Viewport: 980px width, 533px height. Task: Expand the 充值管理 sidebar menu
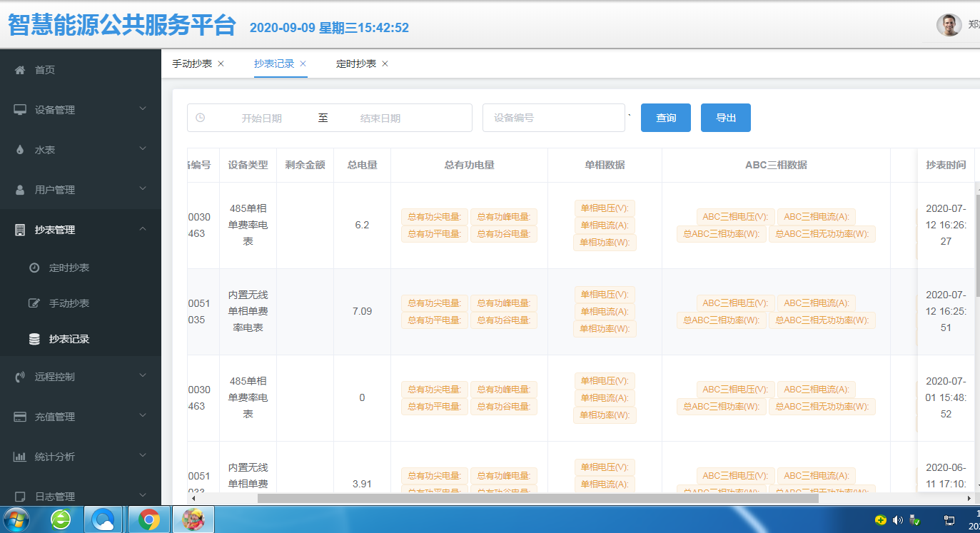(x=142, y=416)
